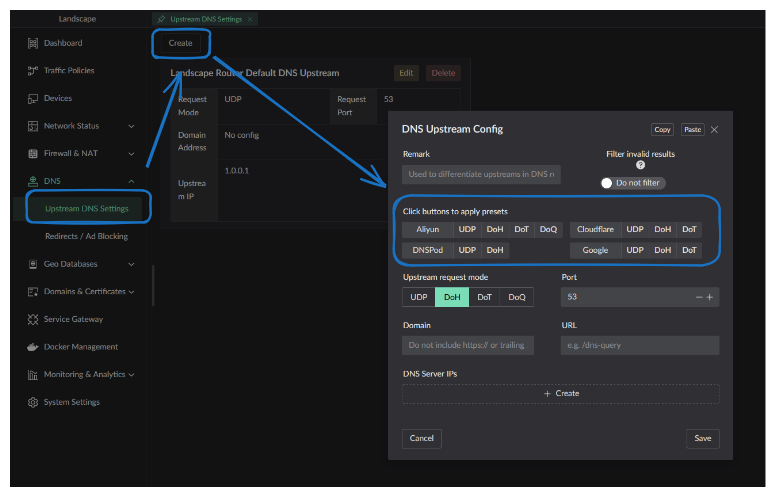The image size is (775, 497).
Task: Open Upstream DNS Settings menu item
Action: pos(87,209)
